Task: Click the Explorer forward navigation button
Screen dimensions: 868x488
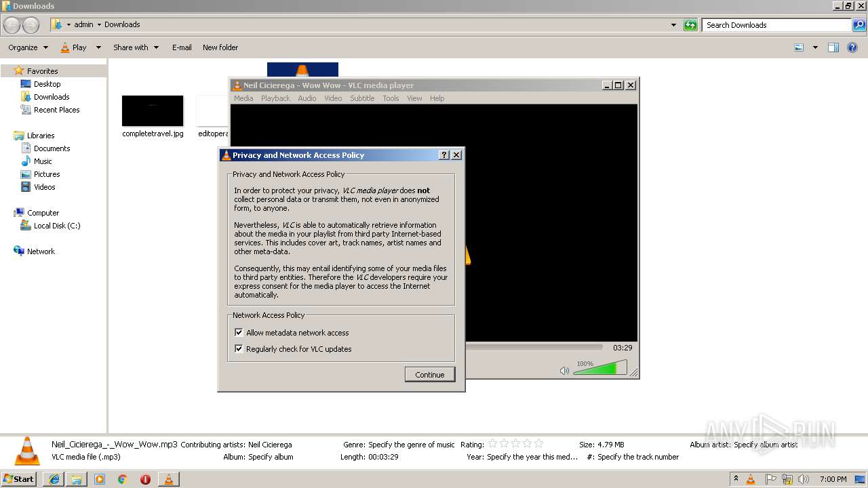Action: pyautogui.click(x=31, y=25)
